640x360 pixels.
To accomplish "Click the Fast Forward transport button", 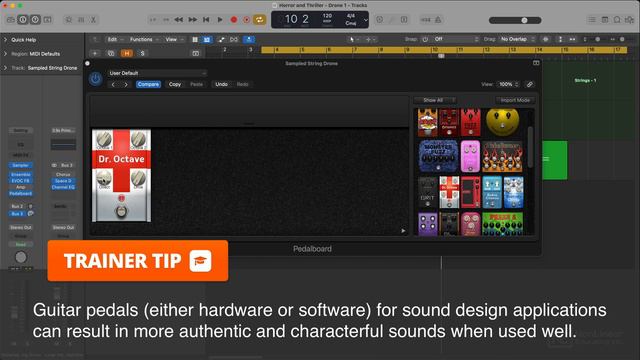I will [x=192, y=20].
